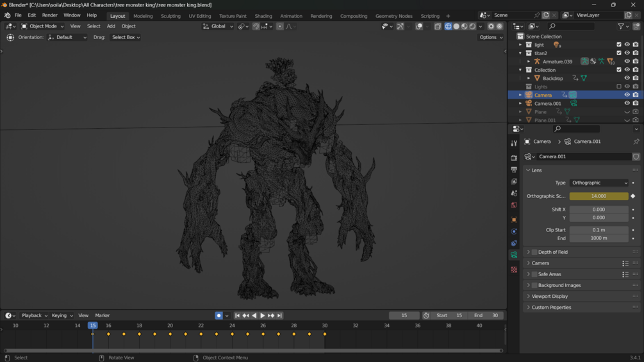Image resolution: width=644 pixels, height=362 pixels.
Task: Open the World properties tab icon
Action: click(x=514, y=206)
